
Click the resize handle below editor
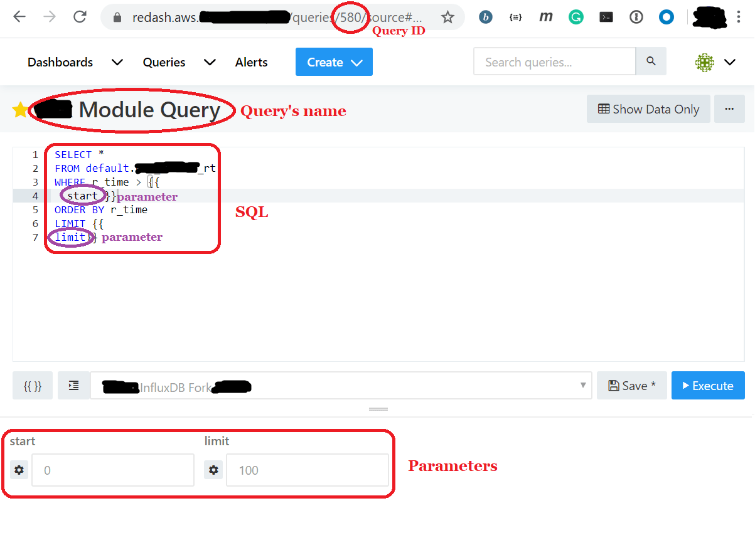pyautogui.click(x=378, y=409)
